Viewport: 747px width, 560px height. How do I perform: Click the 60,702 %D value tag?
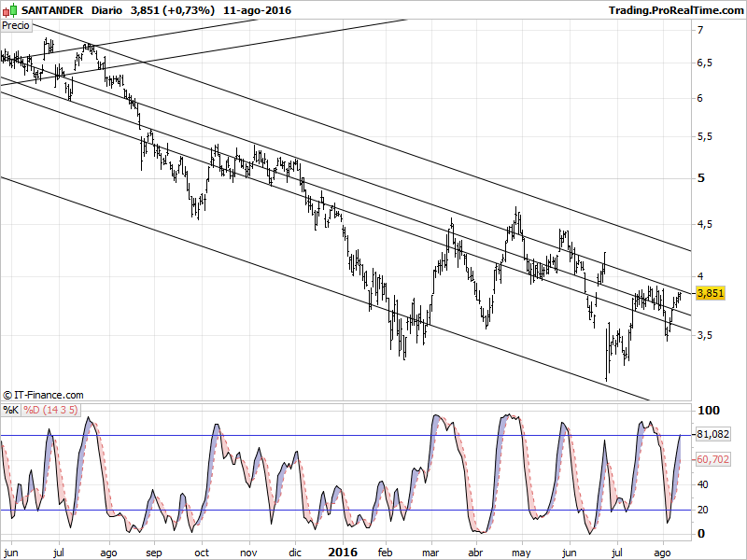[x=712, y=459]
